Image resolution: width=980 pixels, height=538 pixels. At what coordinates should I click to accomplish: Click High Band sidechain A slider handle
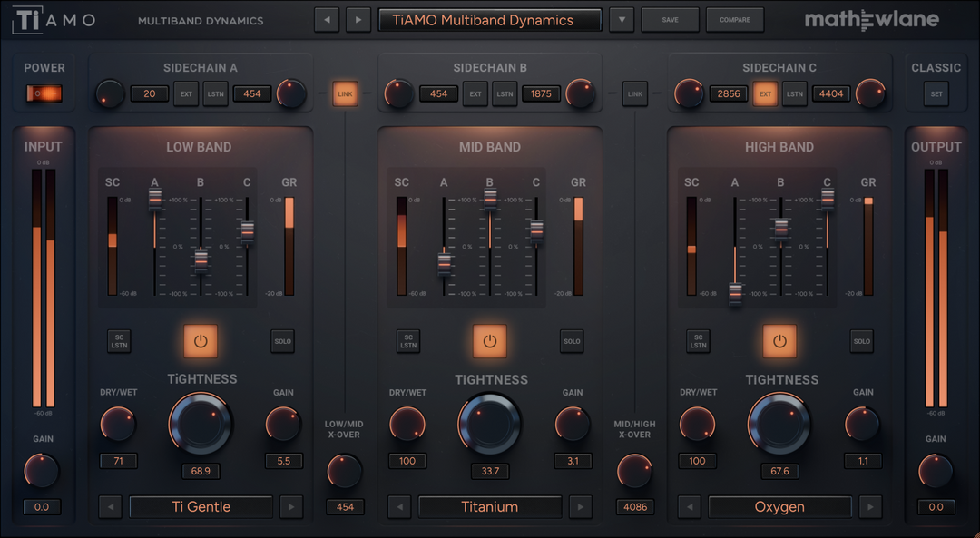pyautogui.click(x=736, y=293)
